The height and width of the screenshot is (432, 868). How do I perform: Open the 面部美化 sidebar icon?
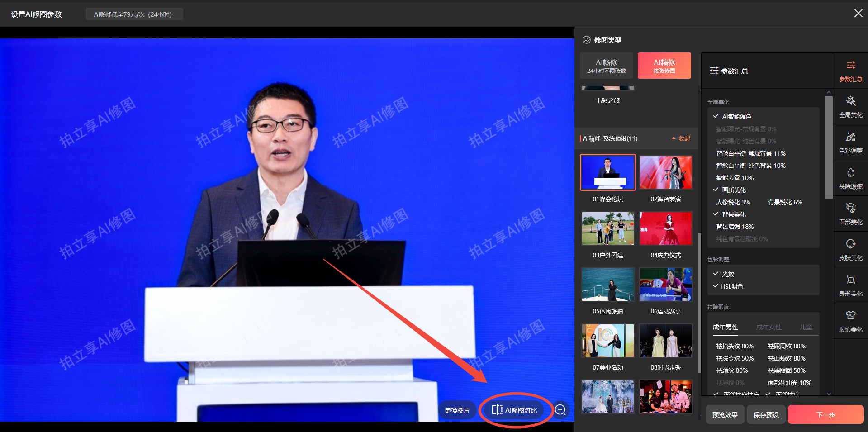tap(850, 214)
